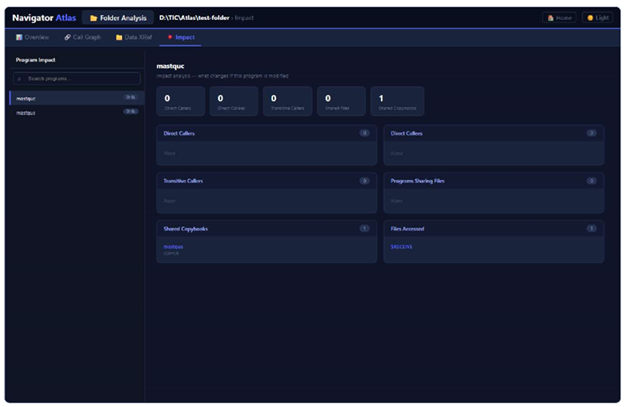The height and width of the screenshot is (407, 628).
Task: Open the Data XRef tab
Action: coord(134,37)
